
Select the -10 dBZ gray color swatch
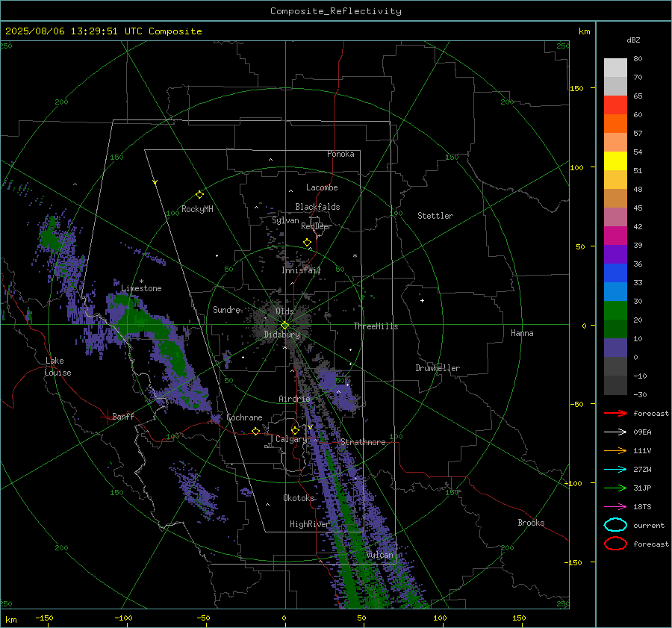[615, 385]
